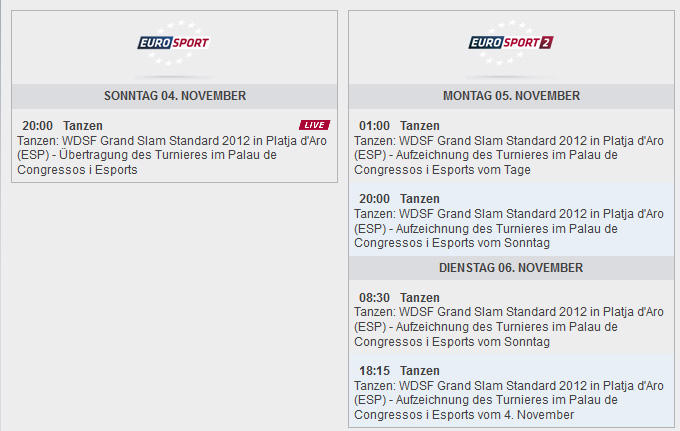Open the Monday 20:00 Tanzen entry
Image resolution: width=680 pixels, height=431 pixels.
pyautogui.click(x=511, y=219)
